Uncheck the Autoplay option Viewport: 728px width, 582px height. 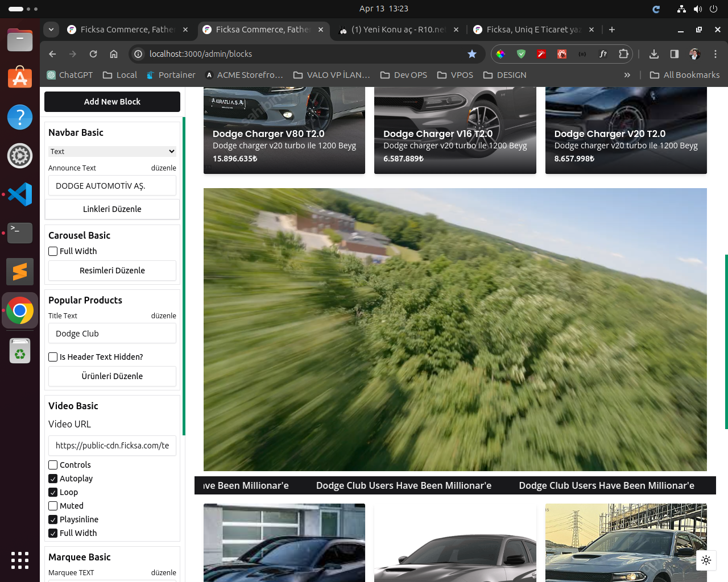[x=53, y=479]
